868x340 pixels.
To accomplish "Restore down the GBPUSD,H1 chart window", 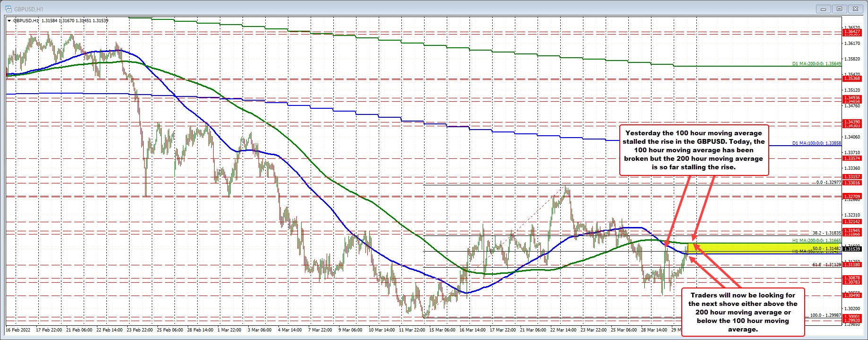I will 840,9.
